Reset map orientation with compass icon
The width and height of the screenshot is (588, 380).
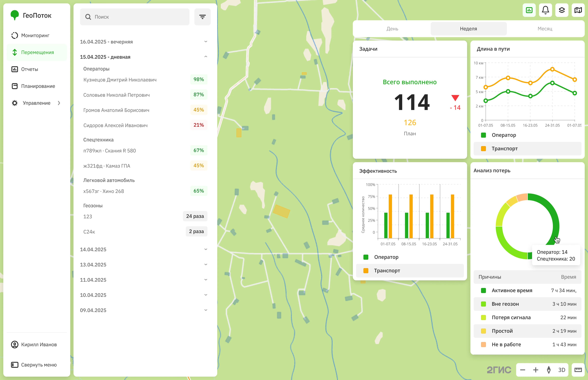point(549,370)
